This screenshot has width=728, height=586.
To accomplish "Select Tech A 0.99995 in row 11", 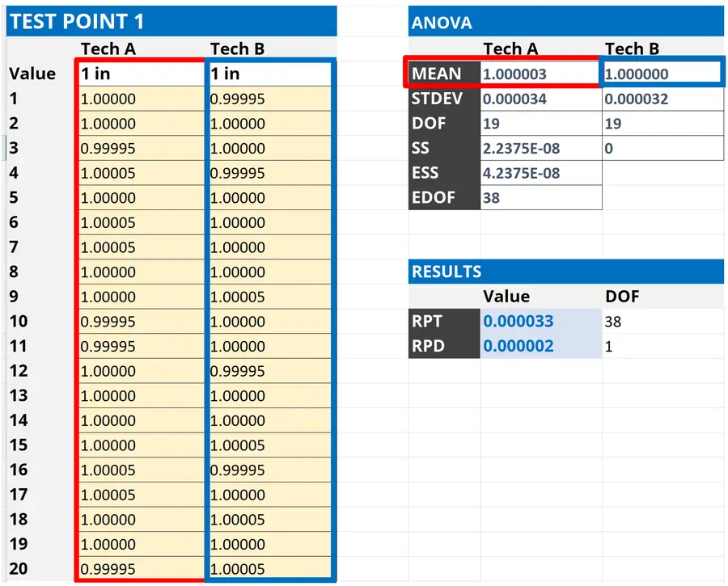I will [141, 346].
